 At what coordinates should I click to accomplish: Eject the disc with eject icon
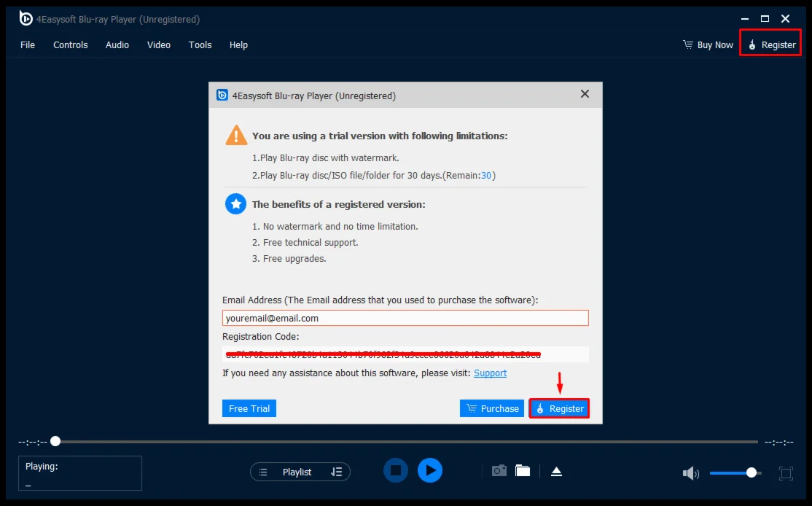556,472
